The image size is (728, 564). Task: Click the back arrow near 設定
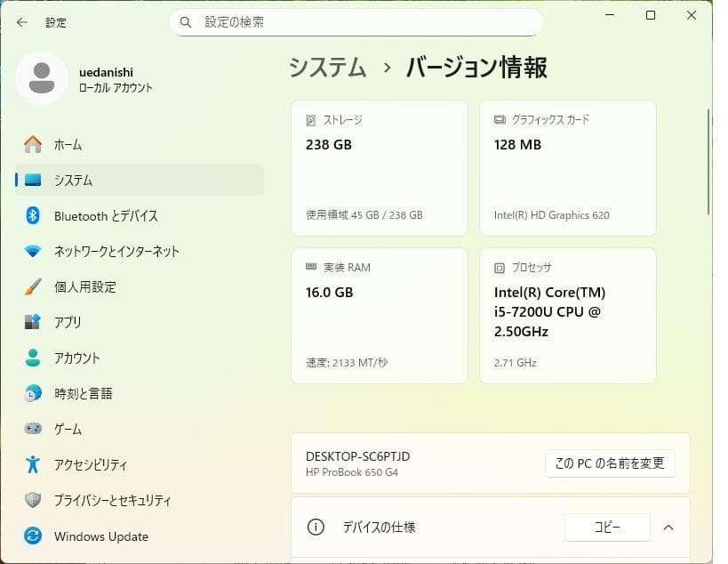(21, 22)
